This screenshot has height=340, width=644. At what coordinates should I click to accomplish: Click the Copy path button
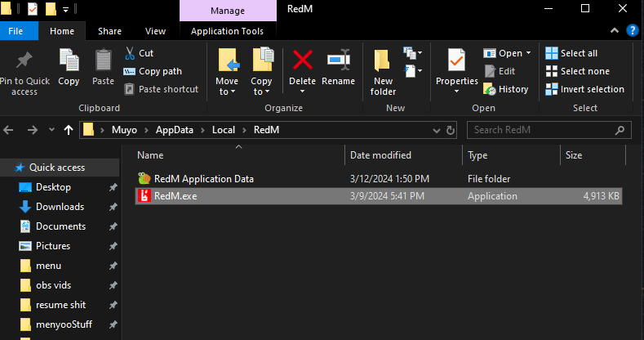coord(153,71)
